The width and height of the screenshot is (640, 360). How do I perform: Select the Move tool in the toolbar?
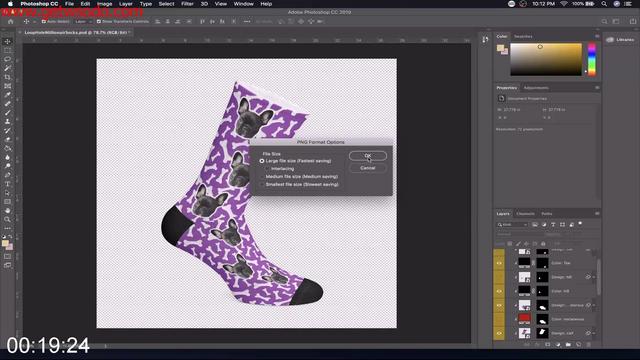7,41
